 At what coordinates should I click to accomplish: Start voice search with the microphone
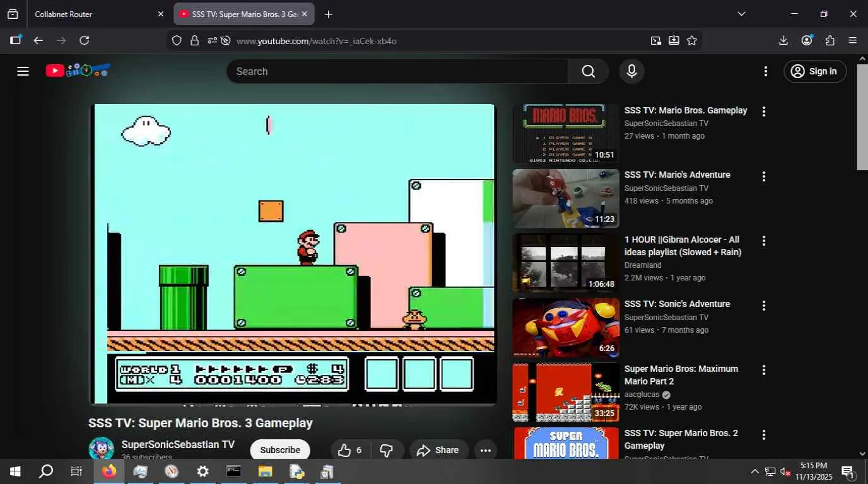(631, 71)
